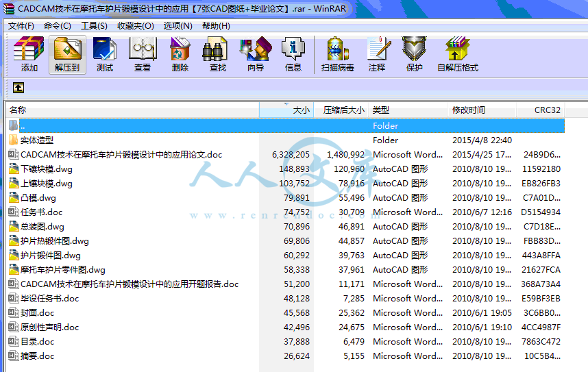Click the 凸模.dwg file icon
This screenshot has width=588, height=372.
[14, 197]
